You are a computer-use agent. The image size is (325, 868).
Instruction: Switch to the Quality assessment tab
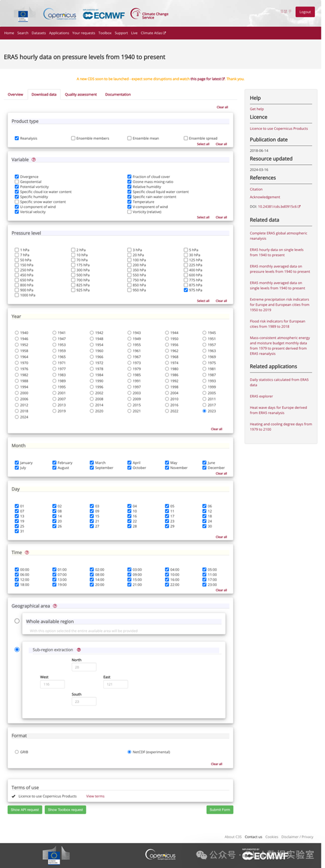(x=81, y=94)
